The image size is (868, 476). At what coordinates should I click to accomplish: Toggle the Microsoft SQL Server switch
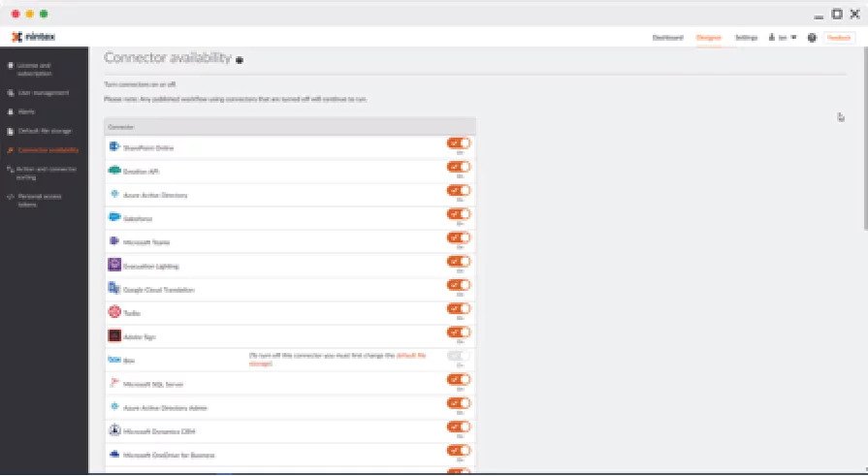(x=459, y=380)
